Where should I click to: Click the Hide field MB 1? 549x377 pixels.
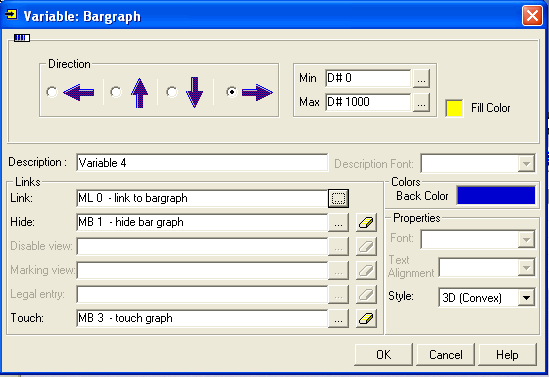[x=202, y=222]
